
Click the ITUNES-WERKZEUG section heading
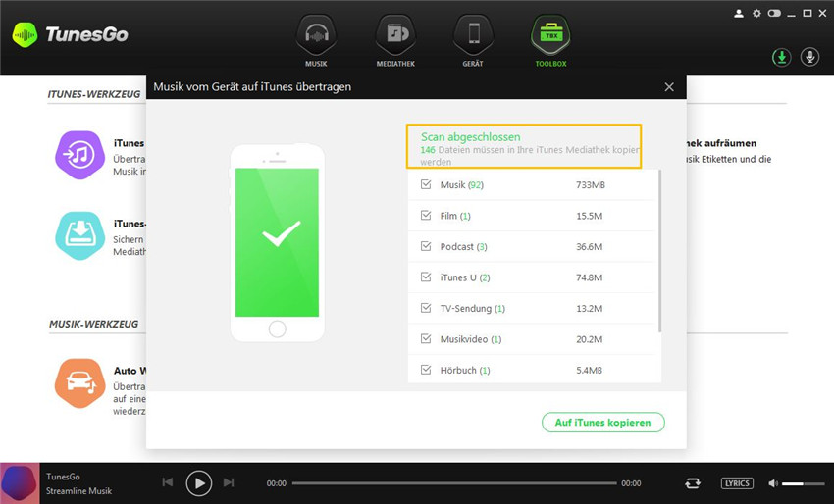pos(94,94)
